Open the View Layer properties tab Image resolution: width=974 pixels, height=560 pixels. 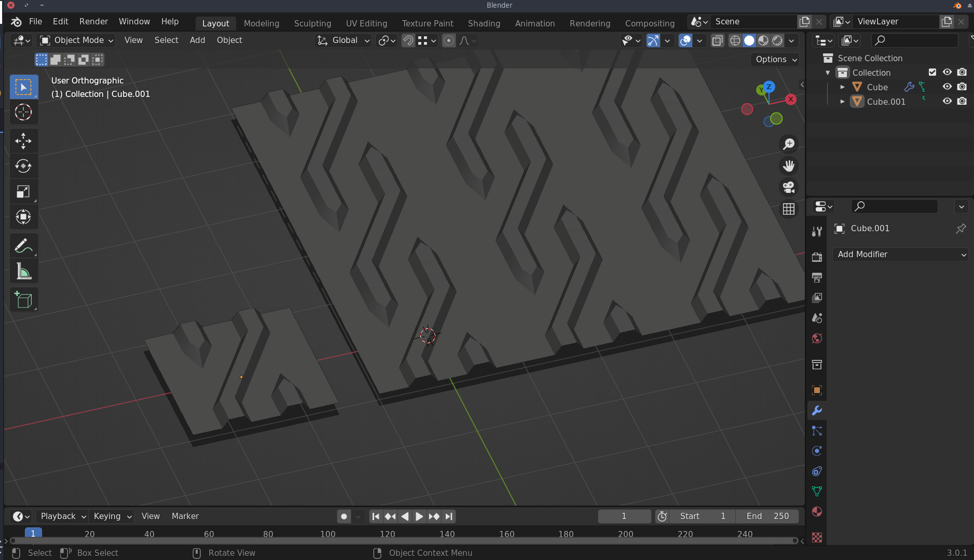[817, 298]
